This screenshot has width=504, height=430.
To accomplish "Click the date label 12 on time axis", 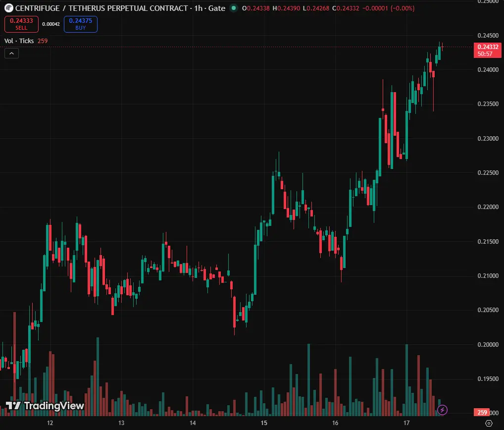I will pos(50,423).
